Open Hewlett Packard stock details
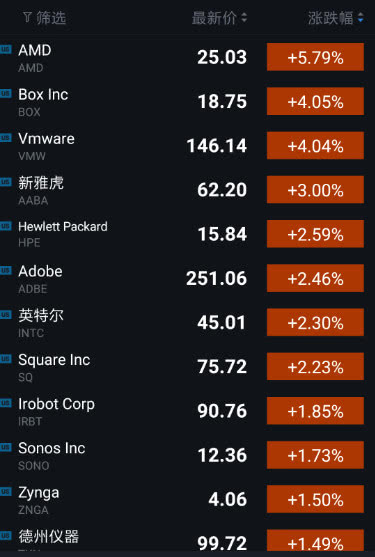This screenshot has width=375, height=557. coord(188,234)
